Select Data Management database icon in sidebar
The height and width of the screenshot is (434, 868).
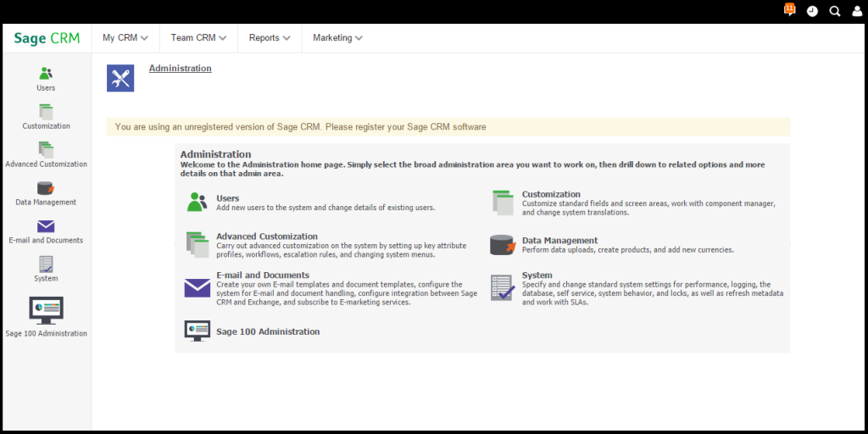point(46,188)
